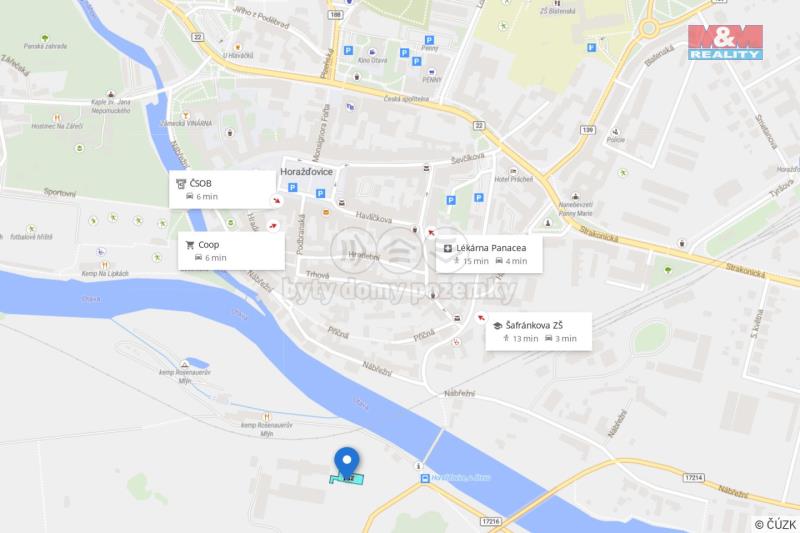The height and width of the screenshot is (533, 800).
Task: Click the Hotel Prácheň marker
Action: [513, 171]
